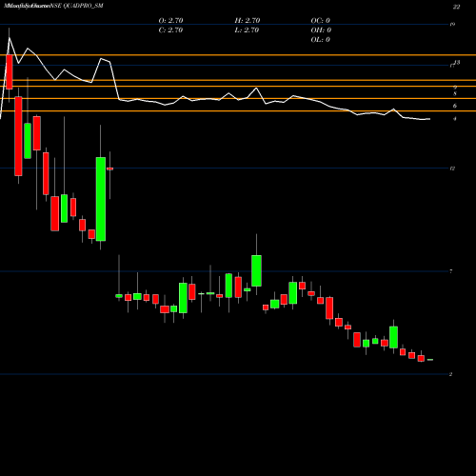
Task: Click the '8' indicator axis label
Action: [455, 94]
